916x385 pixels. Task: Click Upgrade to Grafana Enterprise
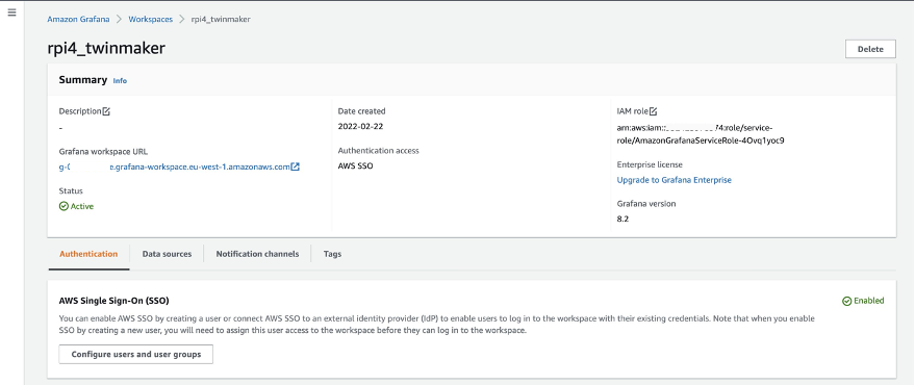[674, 180]
